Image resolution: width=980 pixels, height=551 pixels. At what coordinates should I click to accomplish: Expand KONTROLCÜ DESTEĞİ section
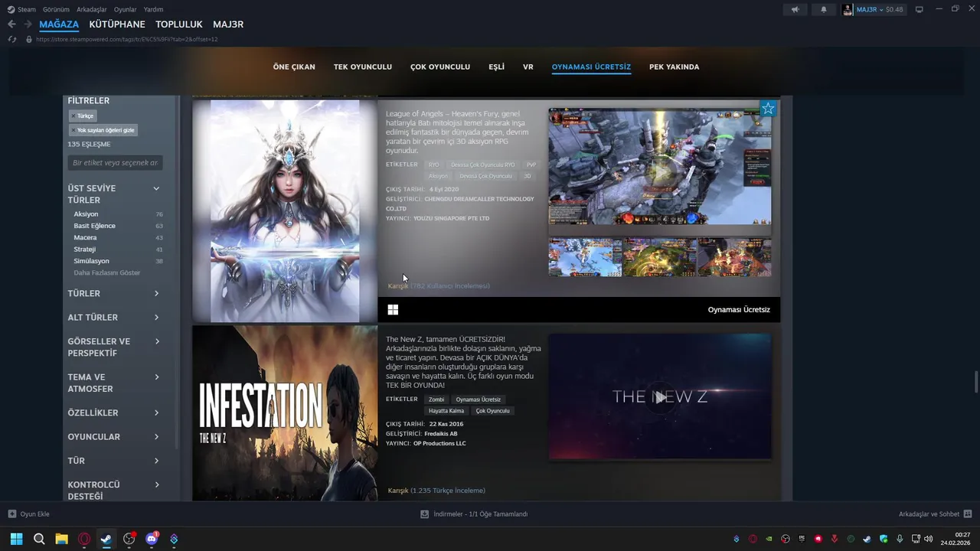pyautogui.click(x=114, y=491)
